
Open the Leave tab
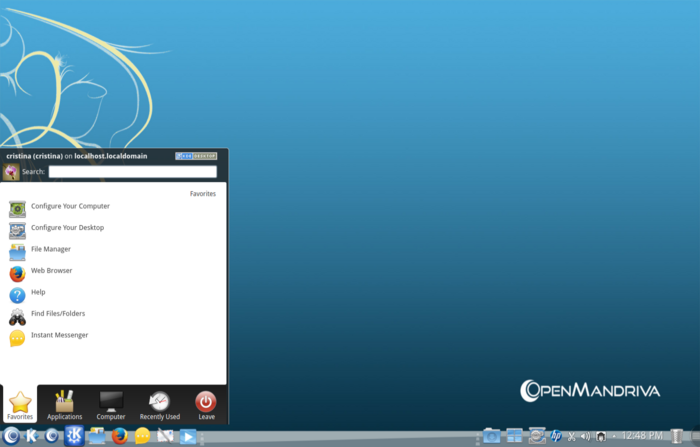[x=206, y=405]
